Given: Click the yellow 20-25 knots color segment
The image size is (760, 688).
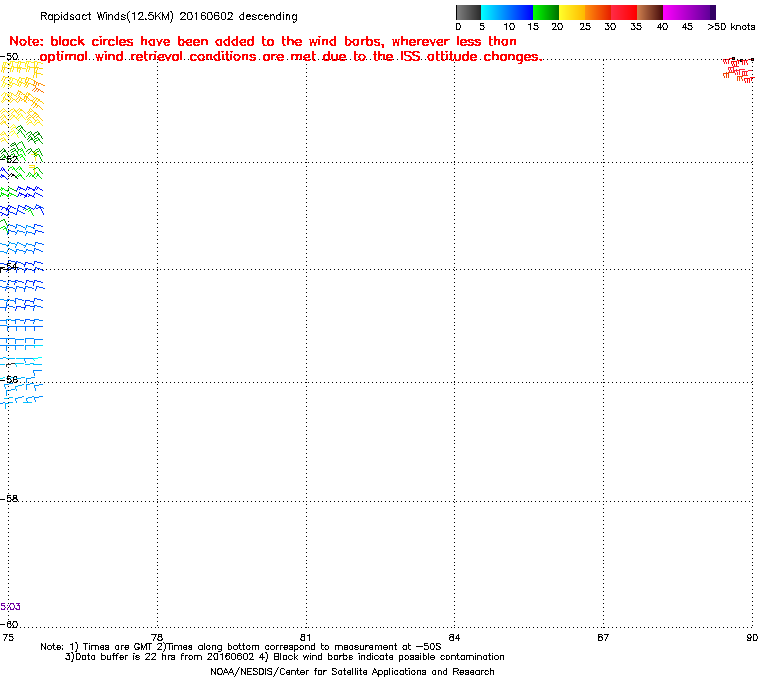Looking at the screenshot, I should [x=572, y=12].
